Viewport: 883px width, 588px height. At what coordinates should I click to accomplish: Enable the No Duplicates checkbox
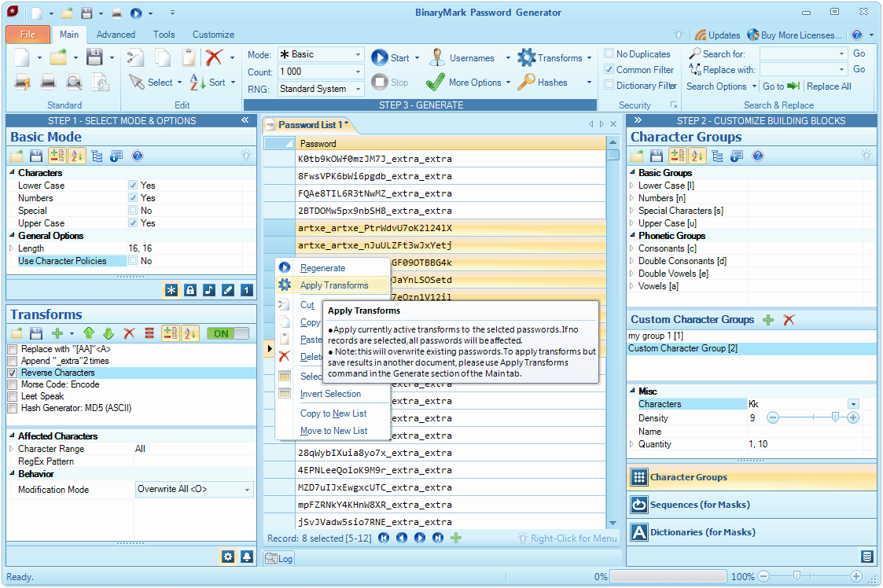pos(609,53)
